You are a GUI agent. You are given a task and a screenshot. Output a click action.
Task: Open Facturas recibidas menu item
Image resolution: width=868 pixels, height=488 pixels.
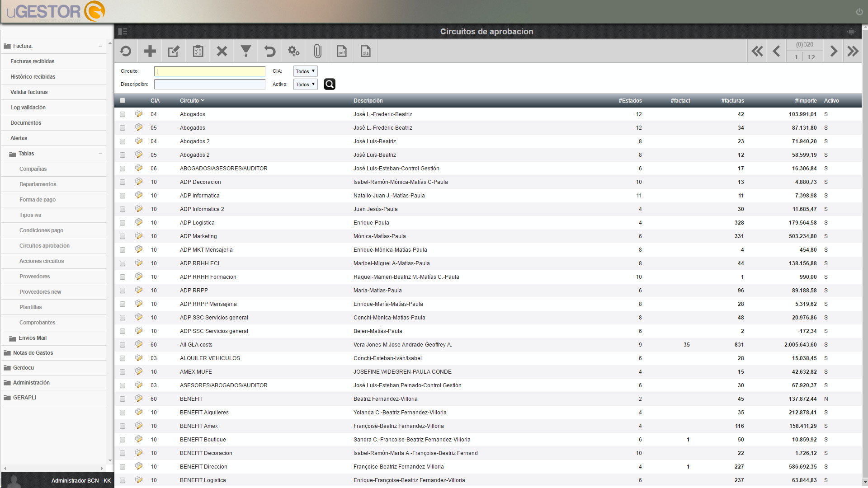point(33,61)
